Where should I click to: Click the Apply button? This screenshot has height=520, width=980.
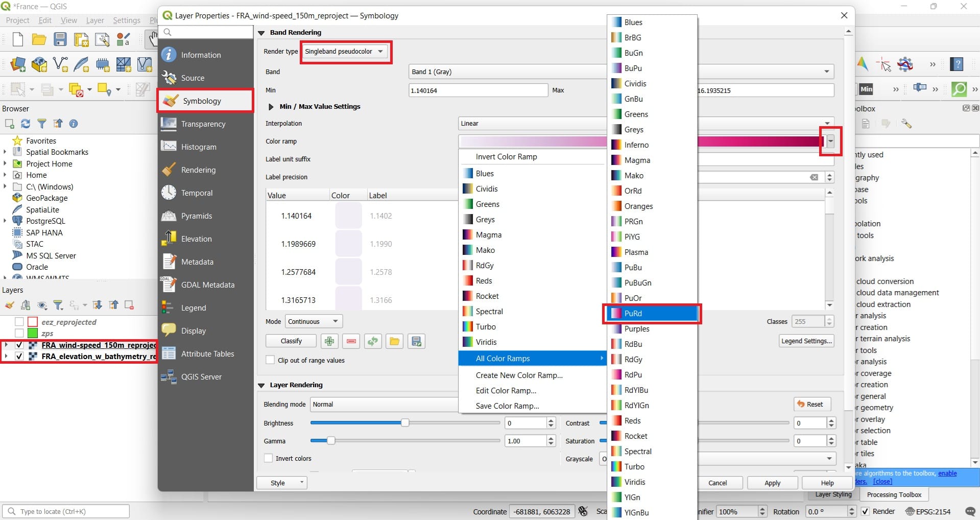772,483
